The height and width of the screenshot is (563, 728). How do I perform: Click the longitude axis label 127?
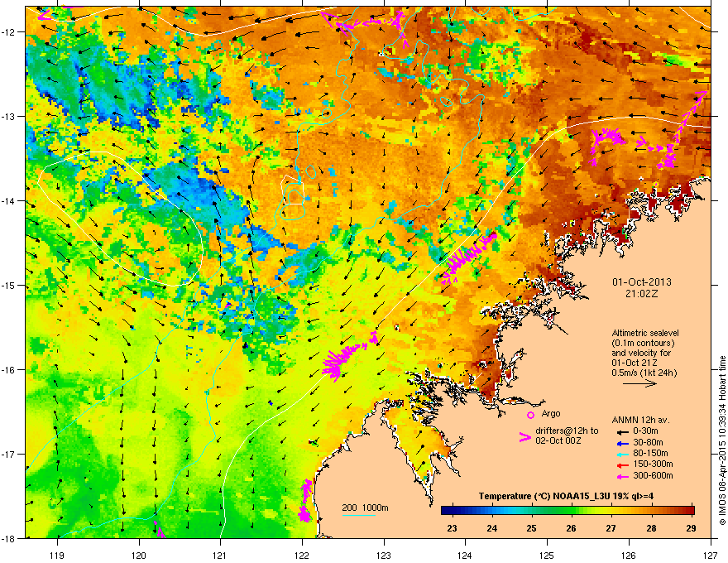click(711, 555)
